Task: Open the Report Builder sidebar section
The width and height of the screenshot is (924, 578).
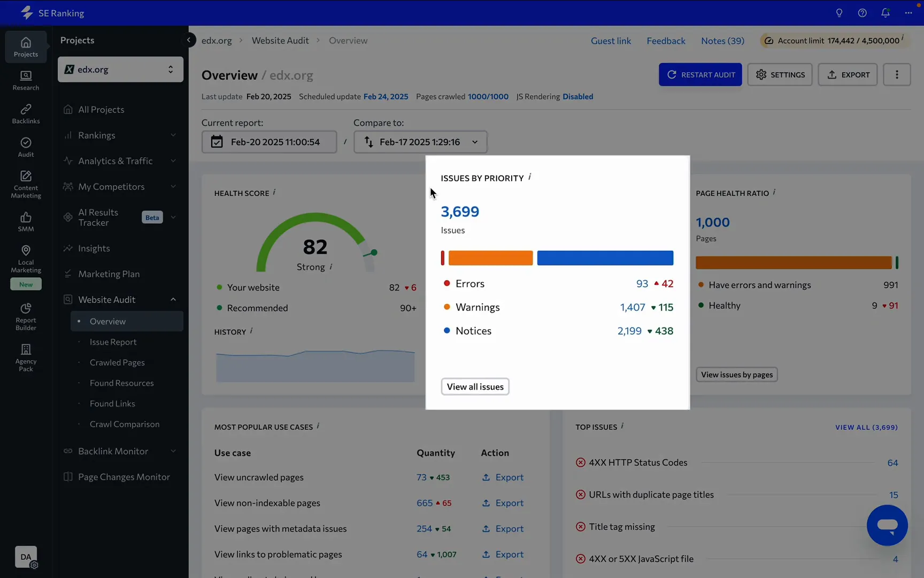Action: coord(25,316)
